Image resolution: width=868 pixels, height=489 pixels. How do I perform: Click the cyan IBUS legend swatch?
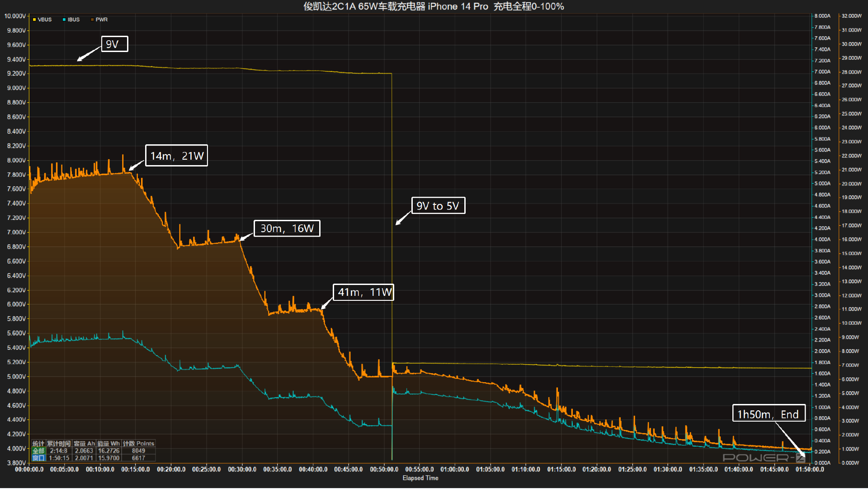[x=64, y=20]
